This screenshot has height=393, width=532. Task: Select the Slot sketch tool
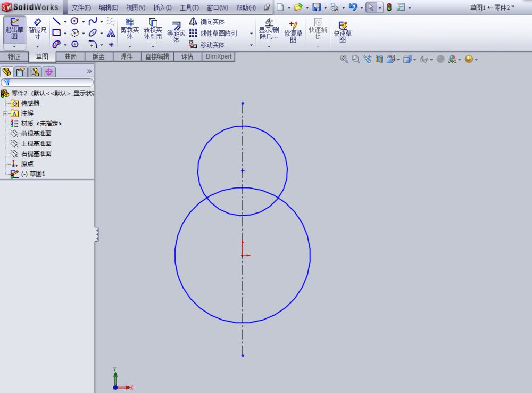56,45
